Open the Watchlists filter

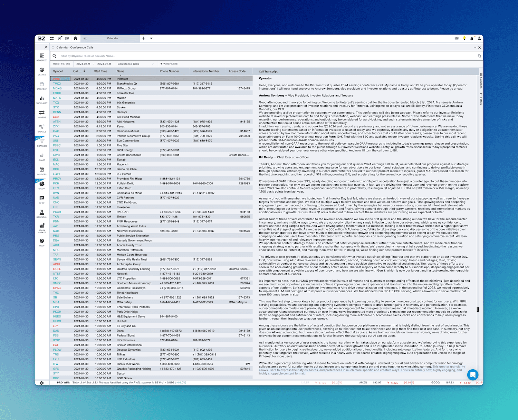pos(169,64)
